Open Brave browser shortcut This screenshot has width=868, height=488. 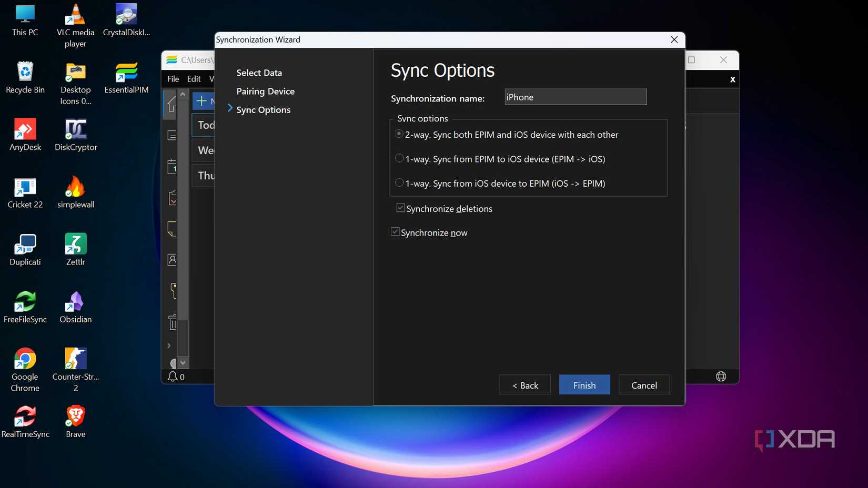point(76,422)
